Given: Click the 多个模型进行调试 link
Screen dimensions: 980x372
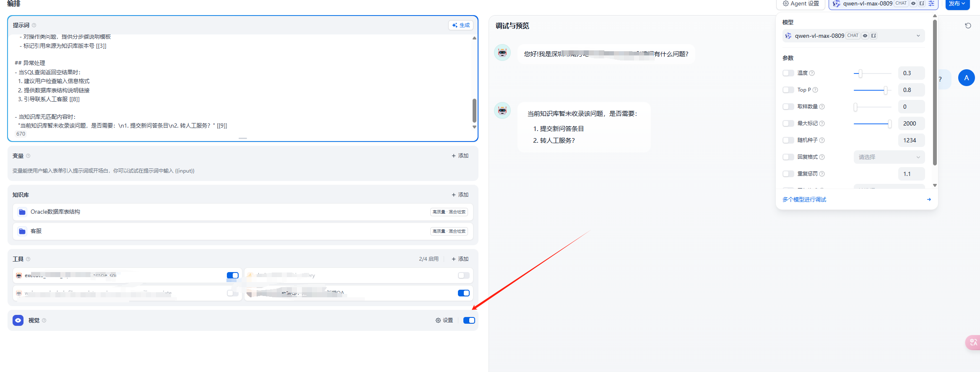Looking at the screenshot, I should pyautogui.click(x=804, y=199).
